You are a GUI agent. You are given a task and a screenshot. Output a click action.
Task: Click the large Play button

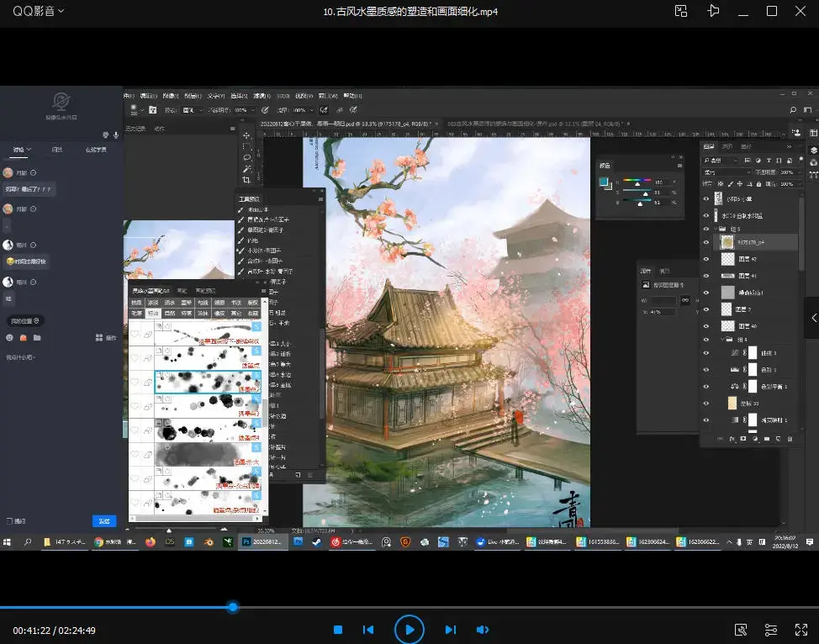tap(409, 630)
